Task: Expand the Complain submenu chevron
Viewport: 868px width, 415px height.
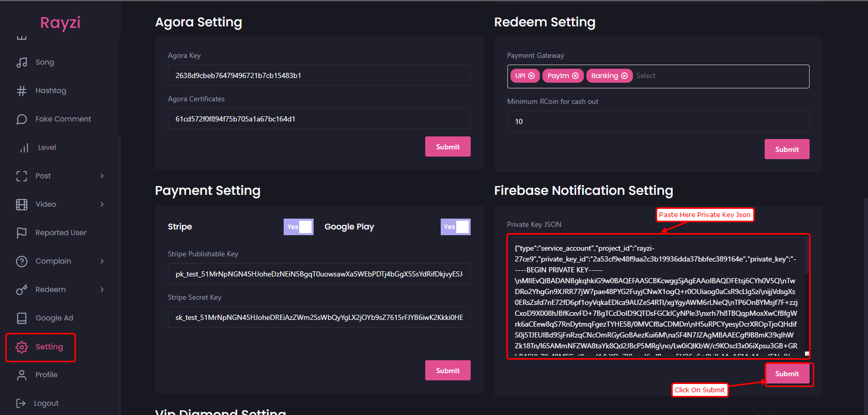Action: (102, 261)
